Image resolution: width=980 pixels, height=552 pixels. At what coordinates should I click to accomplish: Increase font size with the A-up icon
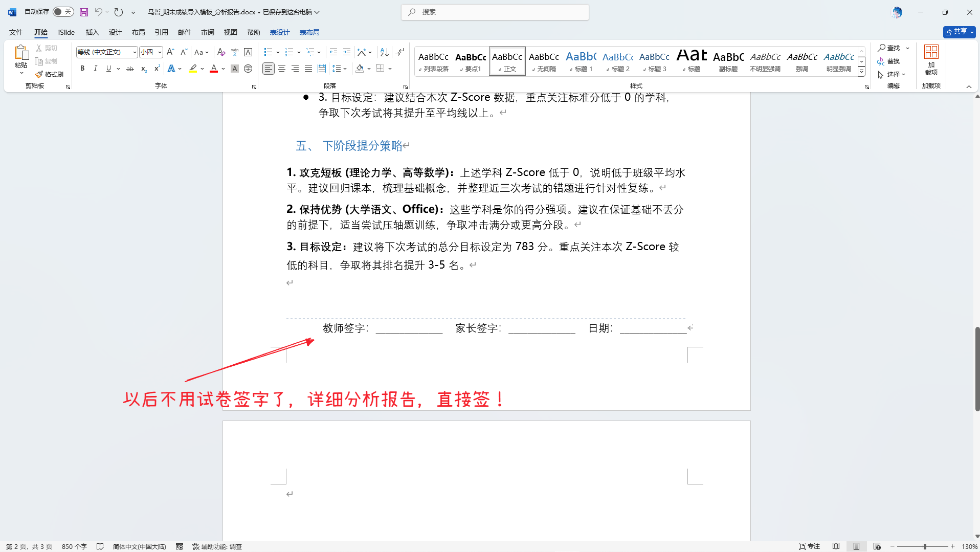point(171,52)
